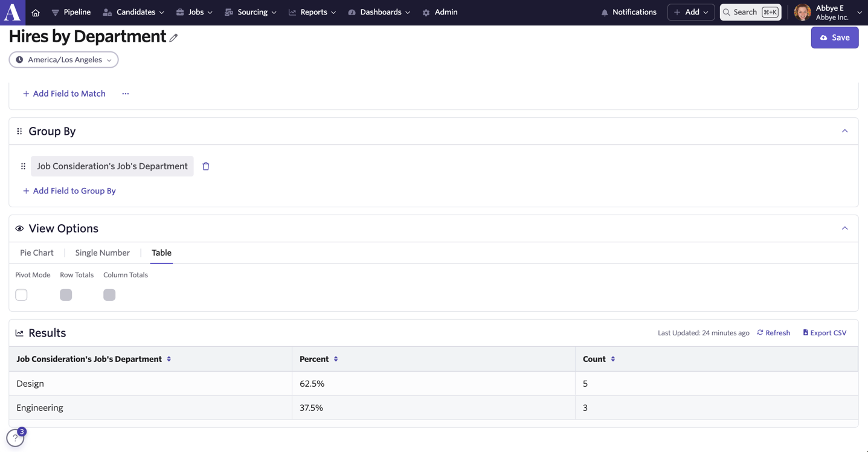This screenshot has height=452, width=868.
Task: Toggle the Column Totals checkbox
Action: point(109,295)
